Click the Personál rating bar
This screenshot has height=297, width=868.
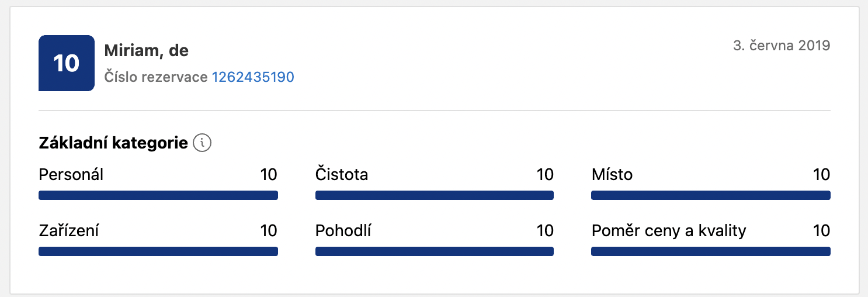click(158, 195)
